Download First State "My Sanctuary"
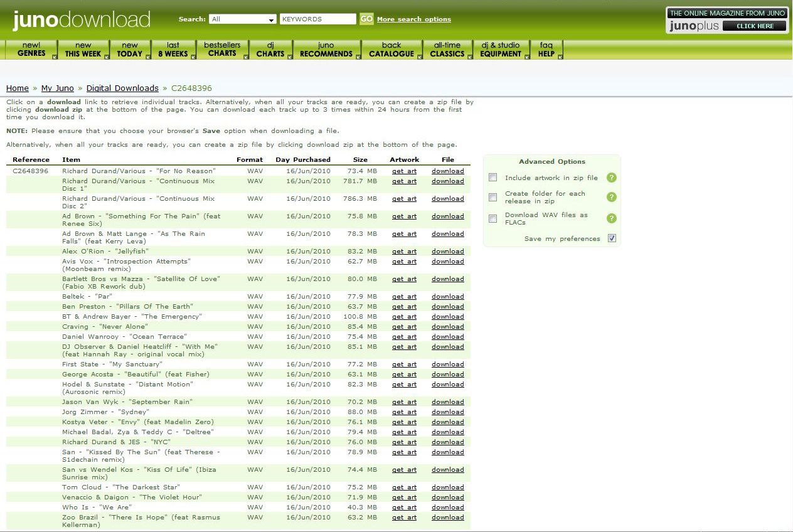Viewport: 793px width, 532px height. pyautogui.click(x=448, y=364)
